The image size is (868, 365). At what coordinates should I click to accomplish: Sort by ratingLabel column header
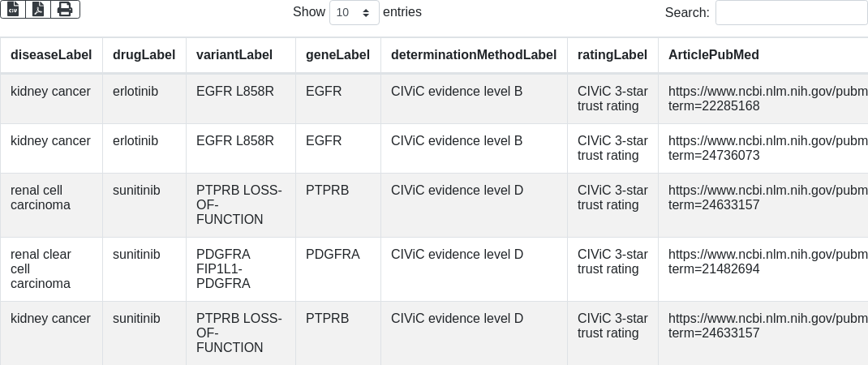coord(612,55)
